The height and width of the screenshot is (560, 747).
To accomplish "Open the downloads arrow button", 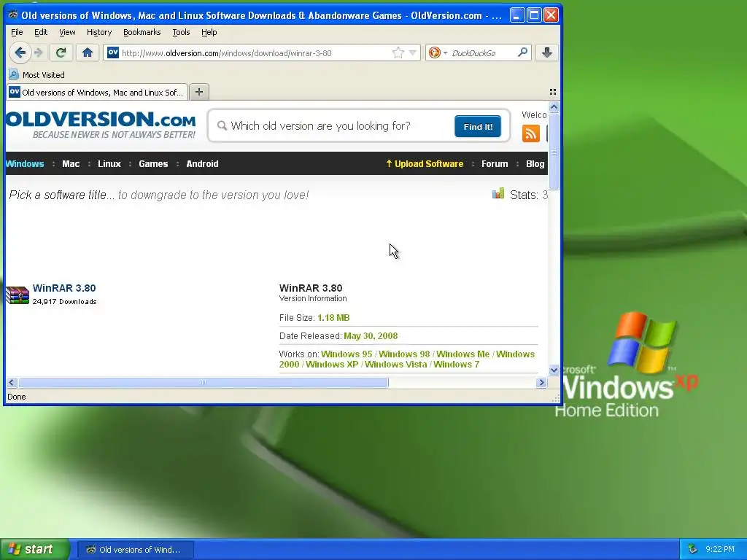I will click(546, 52).
